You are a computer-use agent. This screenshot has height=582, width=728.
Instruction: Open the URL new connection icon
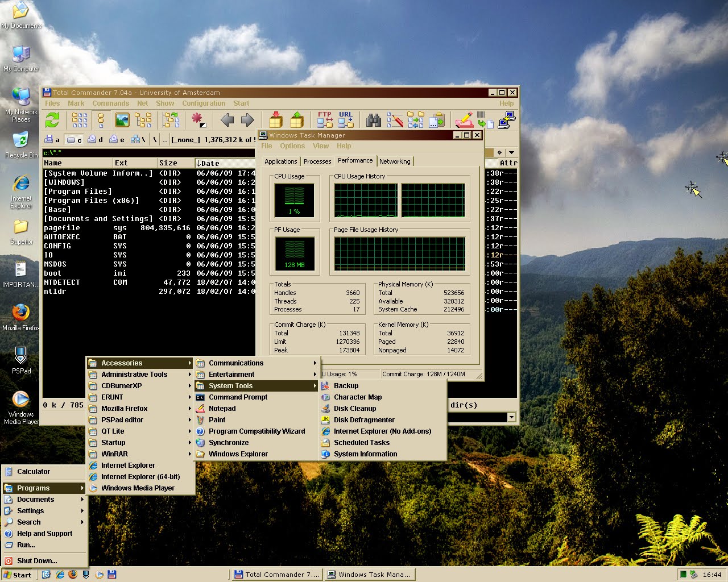pyautogui.click(x=346, y=120)
